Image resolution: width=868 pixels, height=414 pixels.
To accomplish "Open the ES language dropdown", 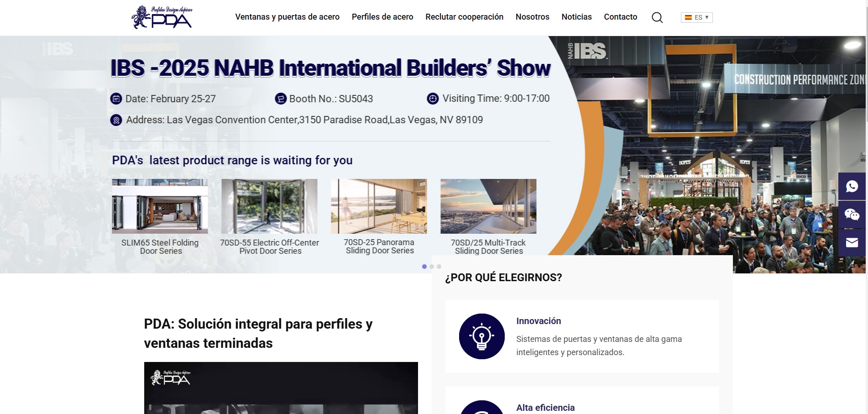I will (x=696, y=17).
